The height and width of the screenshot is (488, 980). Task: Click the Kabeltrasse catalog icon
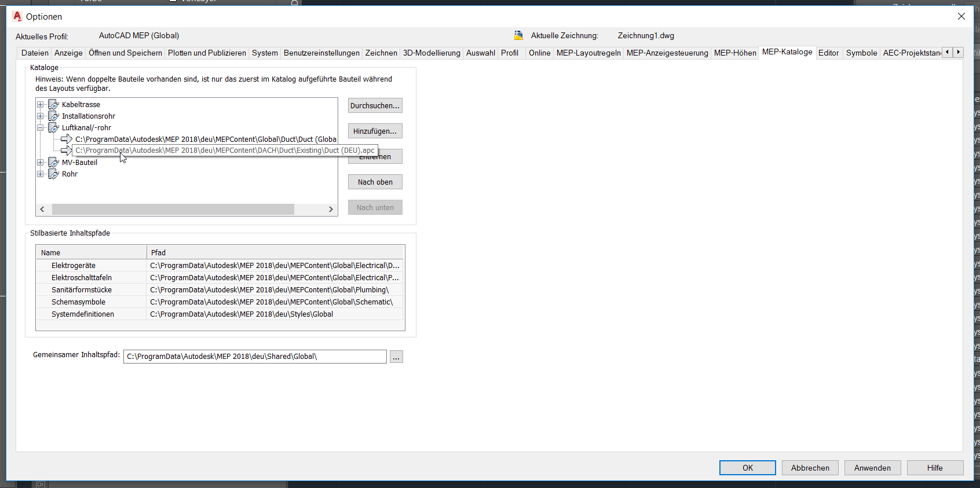pos(54,104)
